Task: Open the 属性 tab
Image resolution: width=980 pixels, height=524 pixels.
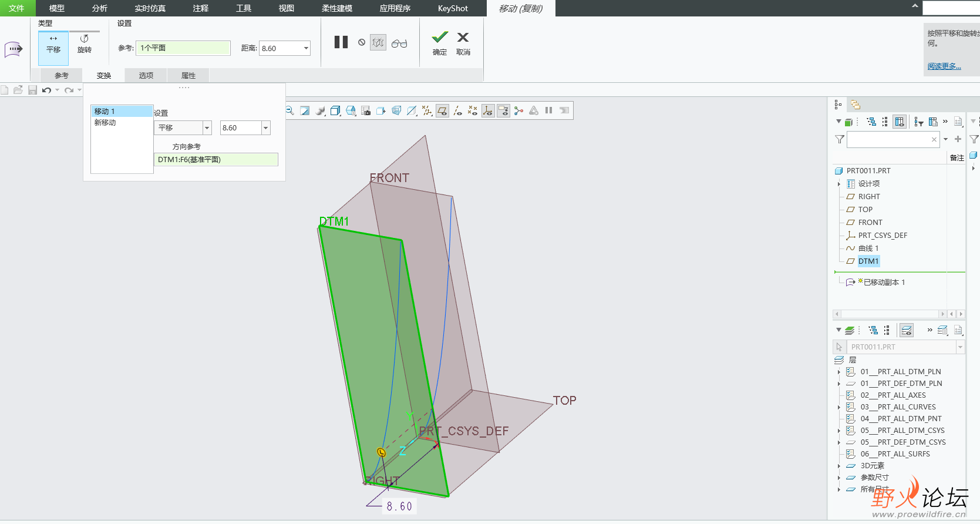Action: [x=188, y=75]
